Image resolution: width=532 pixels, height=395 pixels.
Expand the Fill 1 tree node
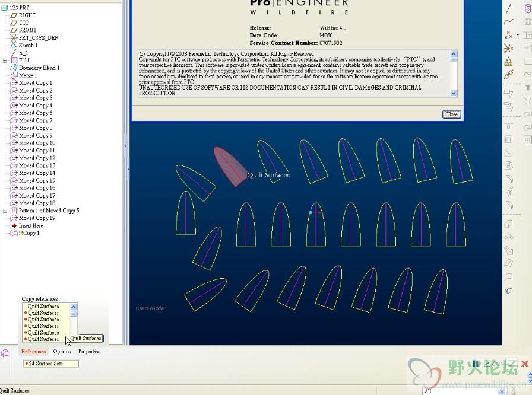click(5, 60)
